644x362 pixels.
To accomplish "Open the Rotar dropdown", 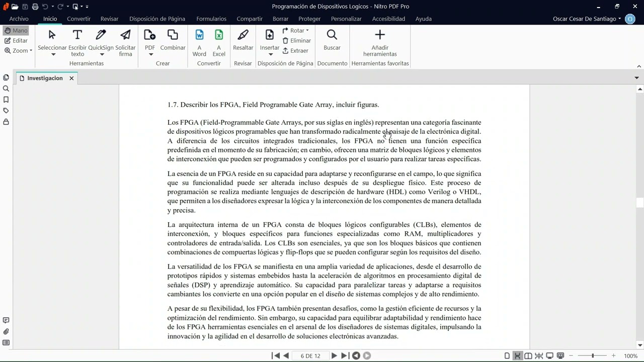I will coord(296,31).
